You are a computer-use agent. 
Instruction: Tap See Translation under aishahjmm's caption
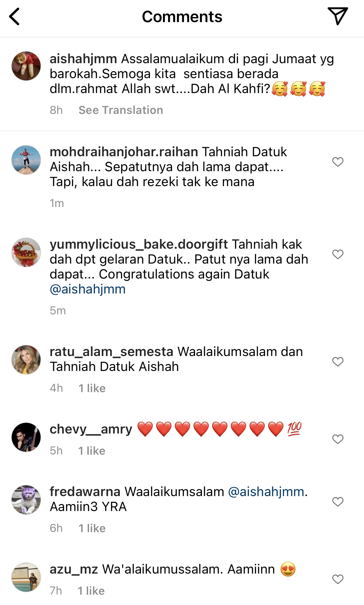121,110
